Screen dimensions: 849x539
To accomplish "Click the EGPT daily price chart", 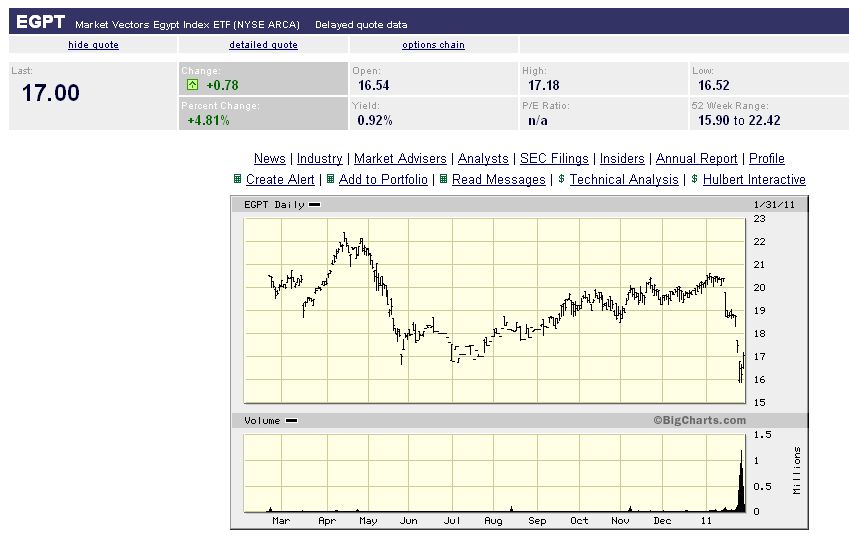I will pyautogui.click(x=494, y=310).
